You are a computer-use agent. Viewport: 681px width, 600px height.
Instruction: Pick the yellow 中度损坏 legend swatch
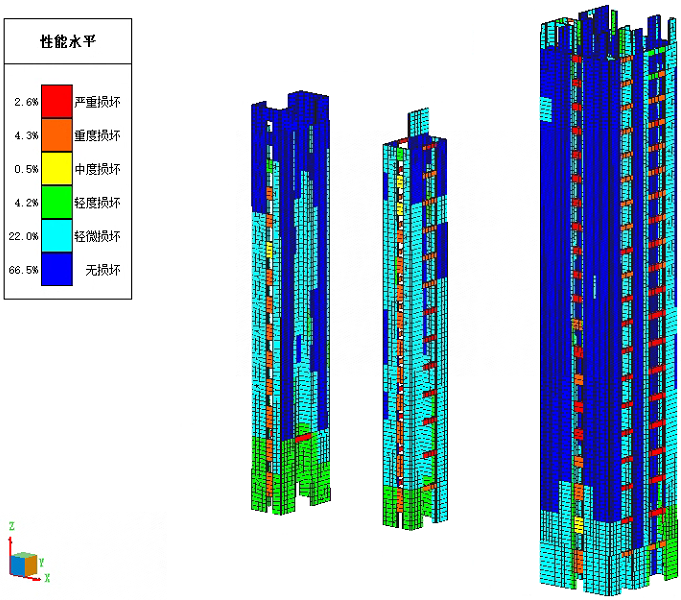pos(56,169)
